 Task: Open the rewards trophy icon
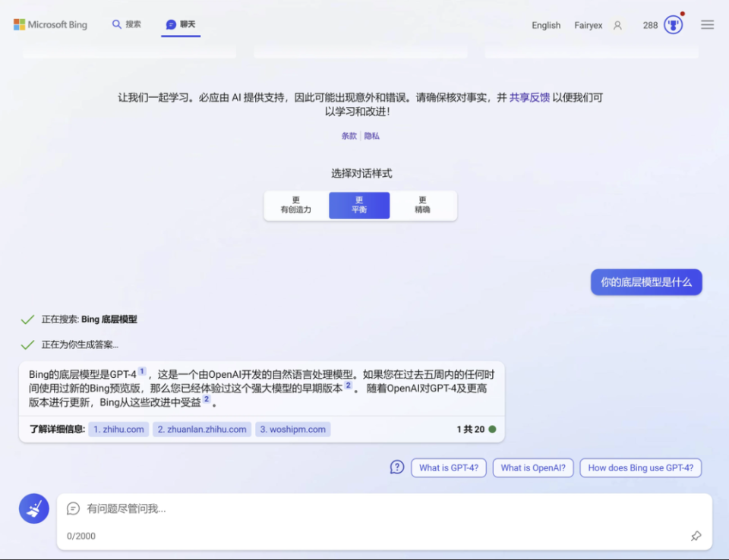click(673, 24)
